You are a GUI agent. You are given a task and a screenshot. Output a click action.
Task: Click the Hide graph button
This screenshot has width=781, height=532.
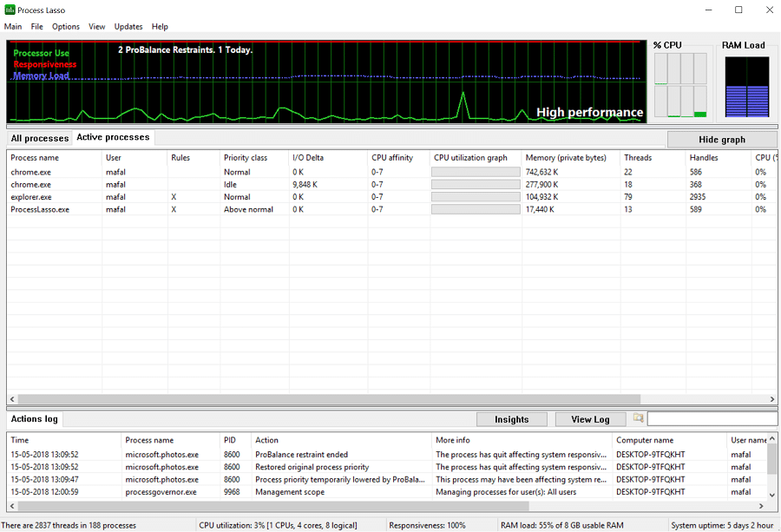[722, 140]
